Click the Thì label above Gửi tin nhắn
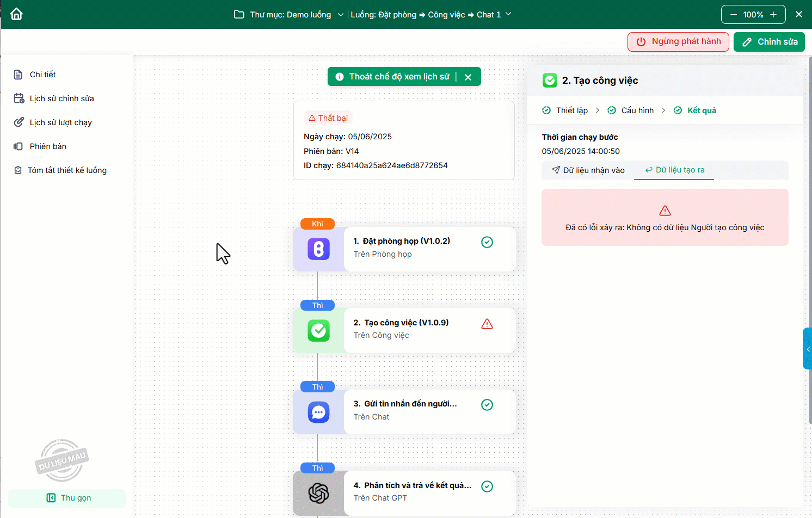The width and height of the screenshot is (812, 518). point(317,387)
